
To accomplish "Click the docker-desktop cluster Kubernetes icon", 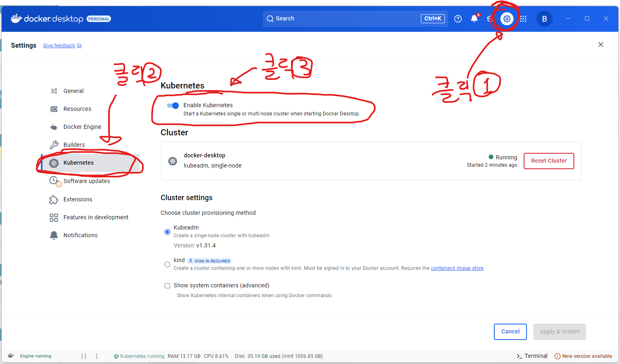I will pyautogui.click(x=173, y=161).
